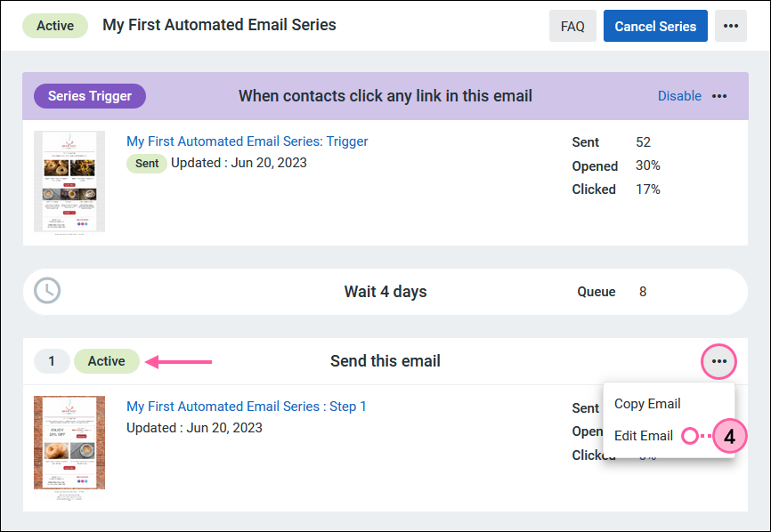Image resolution: width=771 pixels, height=532 pixels.
Task: Click the Clicked value 17%
Action: (647, 189)
